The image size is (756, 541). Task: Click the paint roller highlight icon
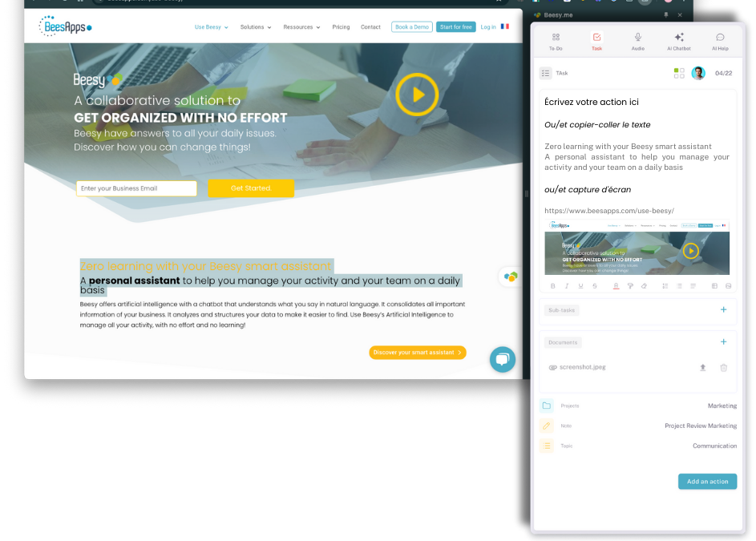pyautogui.click(x=629, y=286)
